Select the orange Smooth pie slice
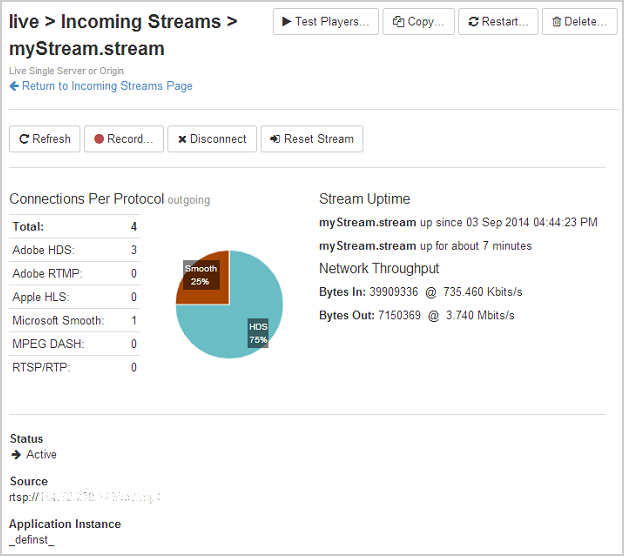This screenshot has width=624, height=556. (203, 275)
